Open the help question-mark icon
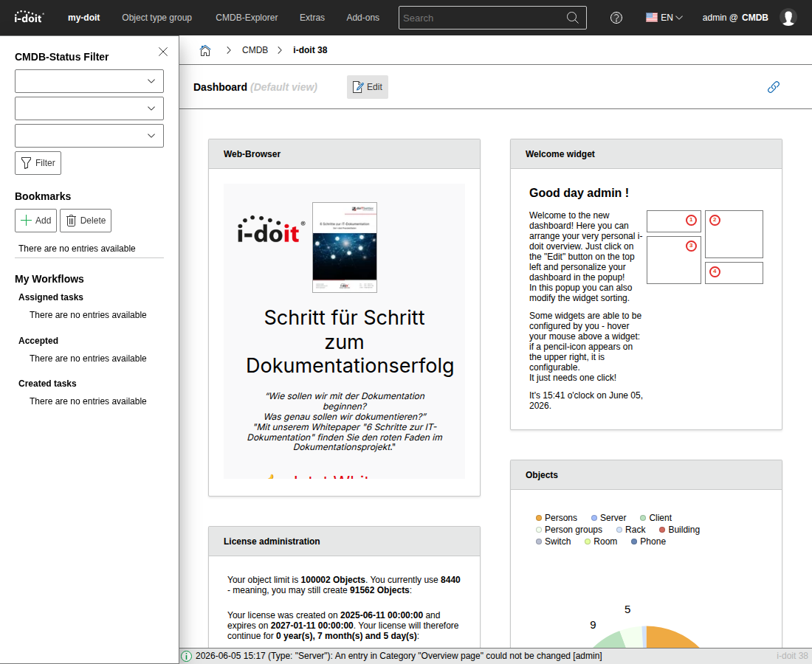 (x=616, y=18)
